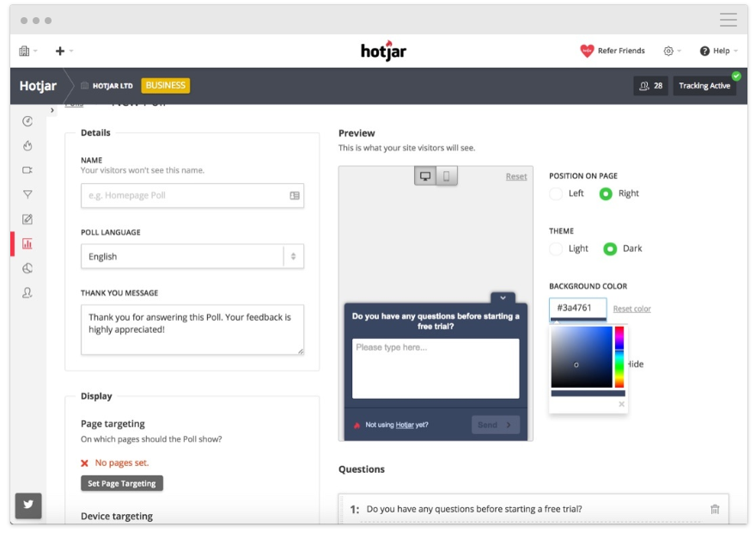Open dropdown arrow next to plus icon
Screen dimensions: 756x533
(x=71, y=51)
